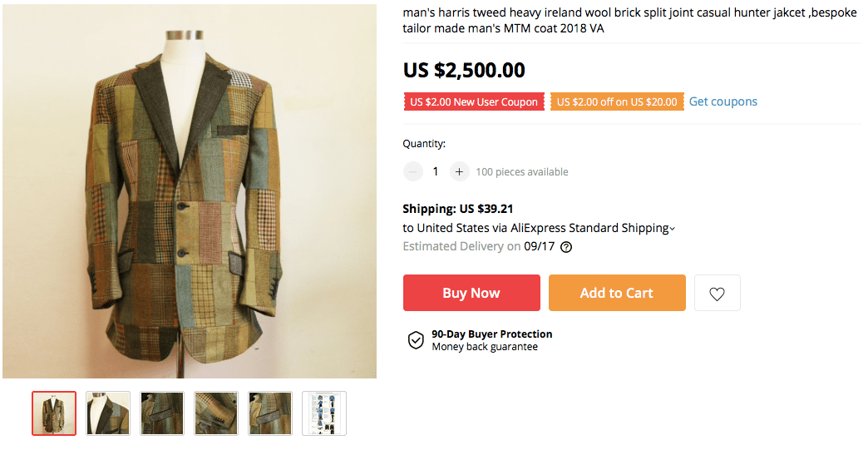Select the second thumbnail showing the collar
This screenshot has height=450, width=868.
(108, 413)
